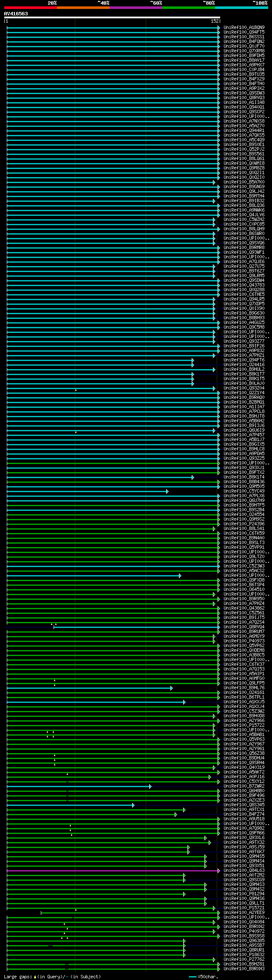Screen dimensions: 272x980
Task: Open hit UniRef100_P15721
Action: click(244, 908)
